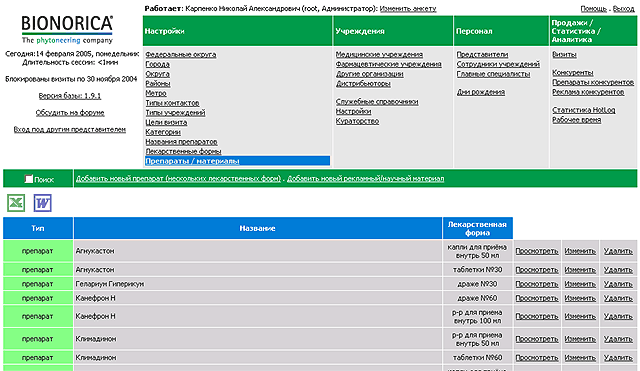Click Добавить новый рекламный/научный материал link
Image resolution: width=640 pixels, height=371 pixels.
(x=365, y=178)
